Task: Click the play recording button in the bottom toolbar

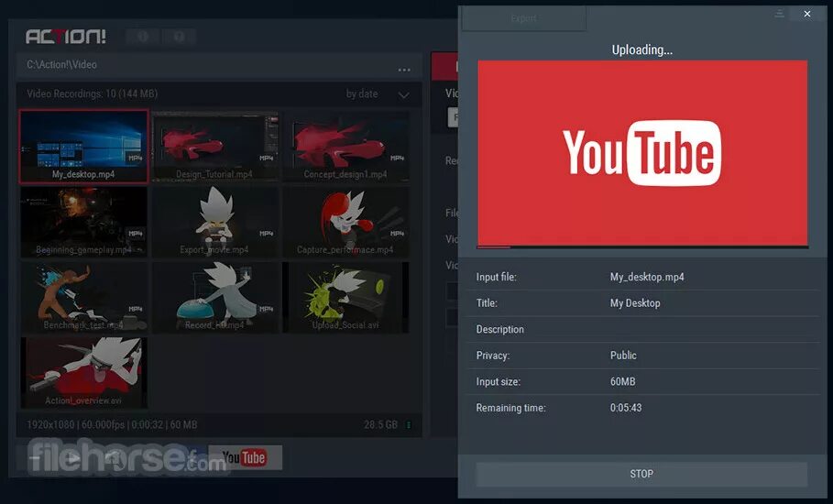Action: pos(74,458)
